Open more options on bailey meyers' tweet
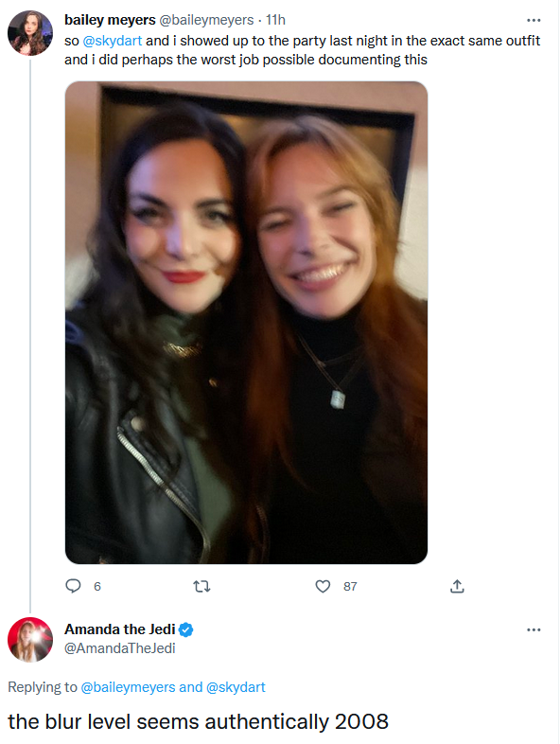The image size is (560, 744). click(534, 20)
